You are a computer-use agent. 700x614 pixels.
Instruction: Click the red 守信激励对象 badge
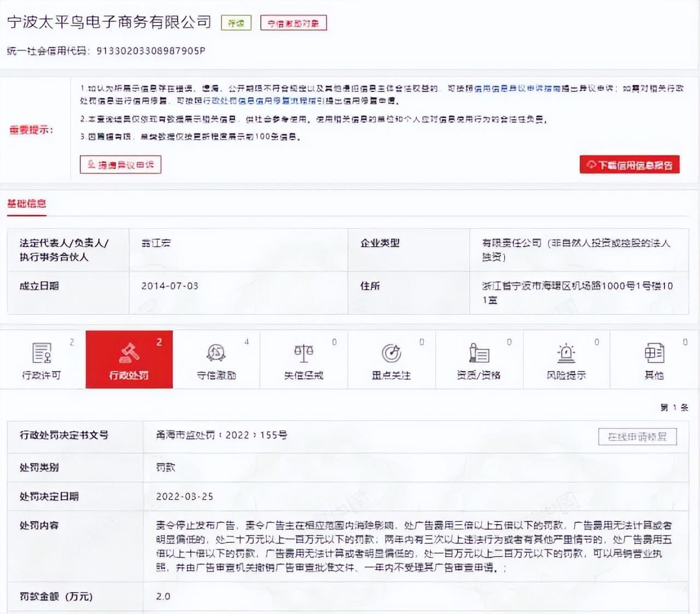(x=294, y=22)
